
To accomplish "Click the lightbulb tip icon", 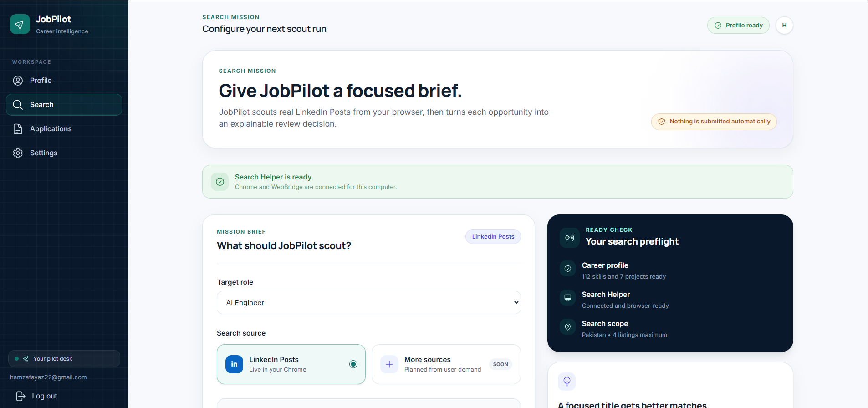I will pyautogui.click(x=567, y=382).
